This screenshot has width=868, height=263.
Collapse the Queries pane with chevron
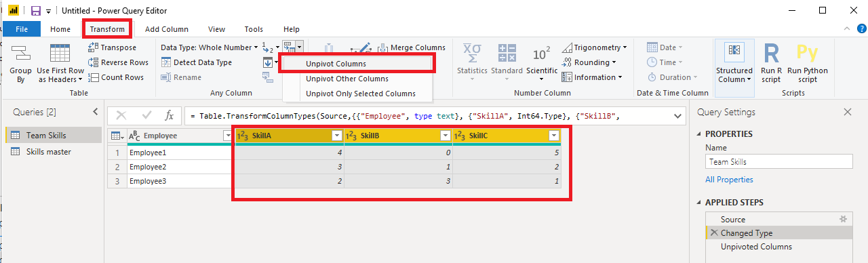(96, 112)
